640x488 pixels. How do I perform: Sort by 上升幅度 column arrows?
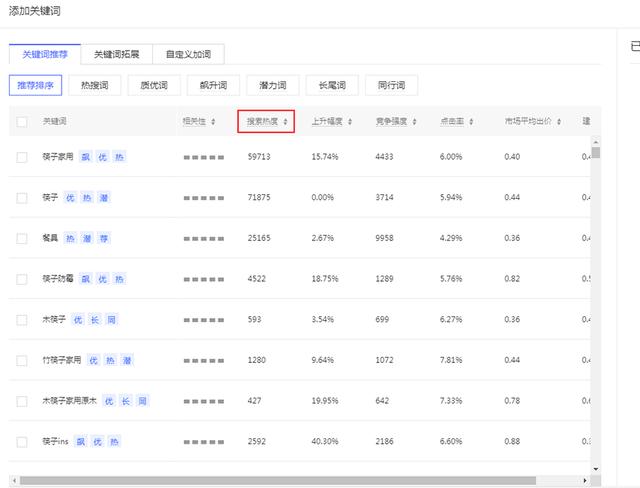tap(350, 122)
